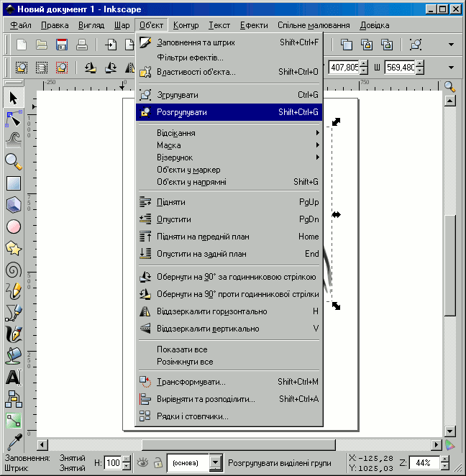Screen dimensions: 466x476
Task: Click the Save floppy disk icon
Action: 62,45
